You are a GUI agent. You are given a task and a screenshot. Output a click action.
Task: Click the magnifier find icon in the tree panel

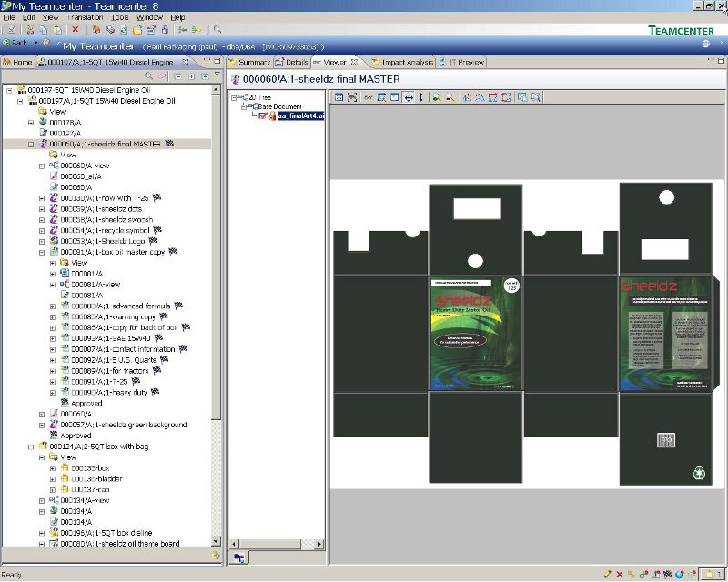coord(148,75)
